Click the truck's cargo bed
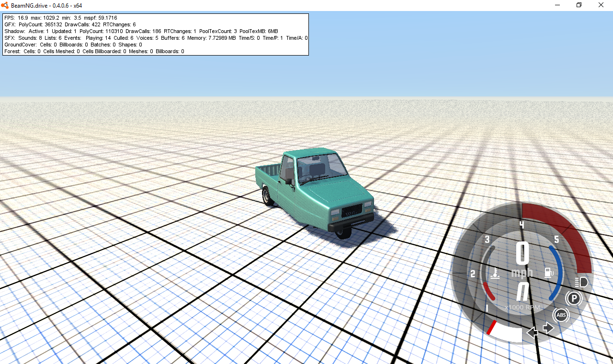 pos(268,175)
